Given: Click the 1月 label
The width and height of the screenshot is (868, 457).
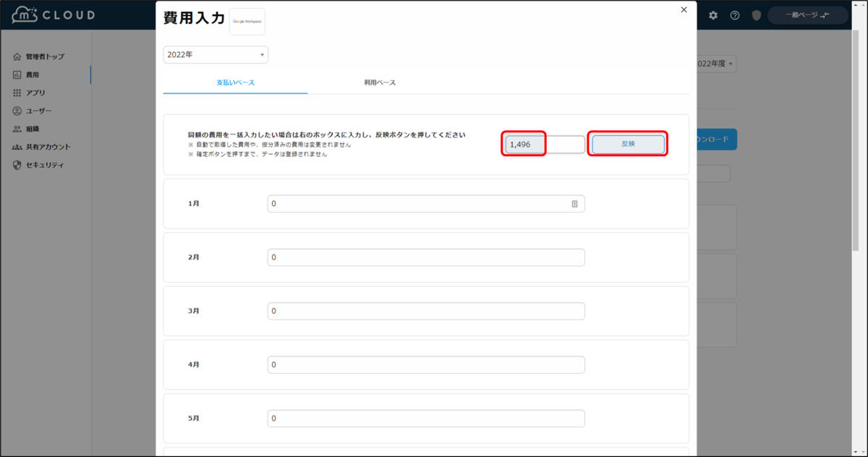Looking at the screenshot, I should pos(194,204).
